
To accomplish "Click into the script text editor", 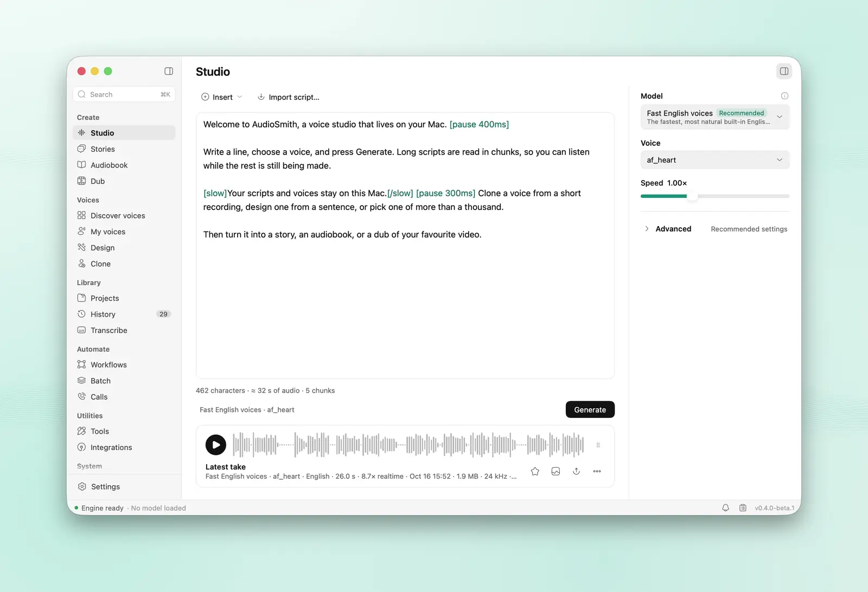I will click(x=405, y=246).
